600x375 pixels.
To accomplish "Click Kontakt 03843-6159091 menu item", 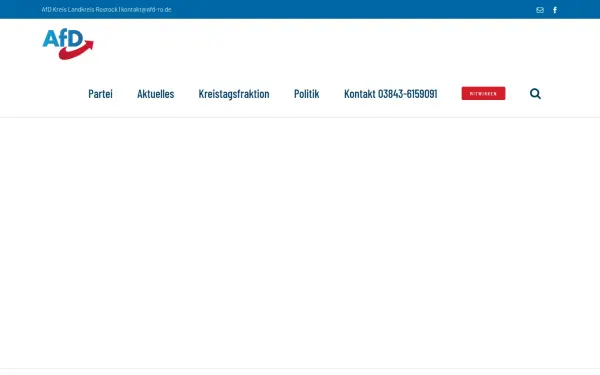I will [391, 94].
